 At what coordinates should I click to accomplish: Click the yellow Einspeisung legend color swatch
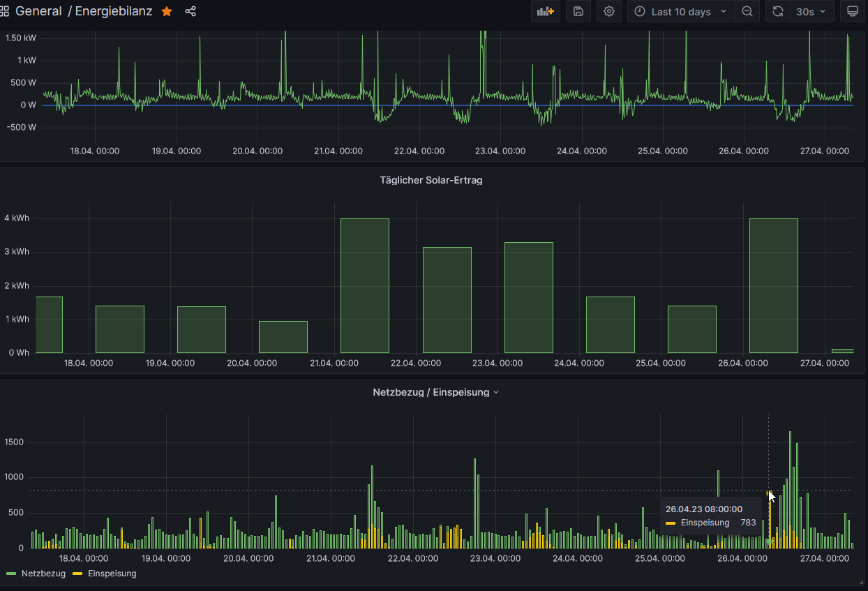tap(77, 574)
